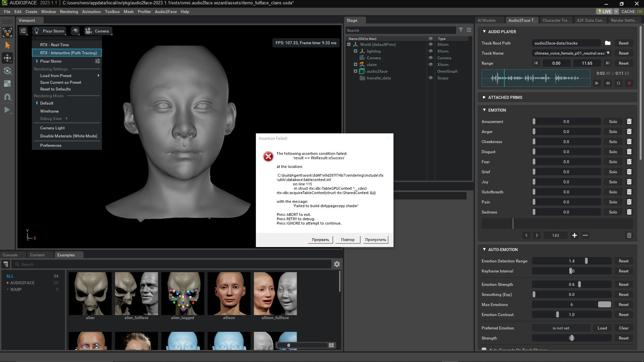644x362 pixels.
Task: Open the Stage filter funnel icon
Action: click(x=461, y=30)
